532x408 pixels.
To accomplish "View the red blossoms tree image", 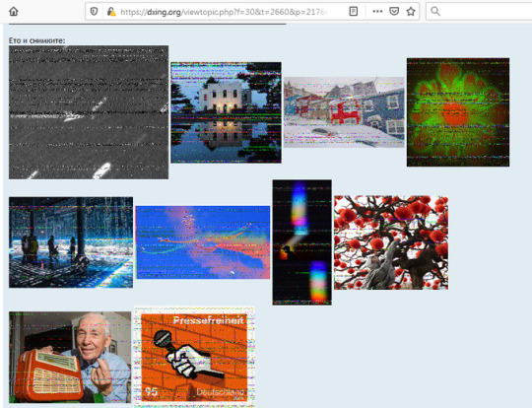I will tap(391, 242).
